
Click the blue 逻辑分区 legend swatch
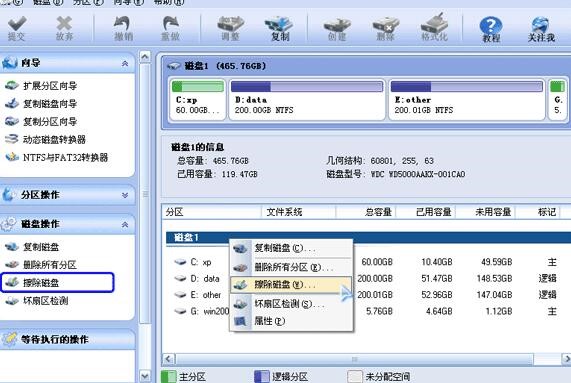261,377
